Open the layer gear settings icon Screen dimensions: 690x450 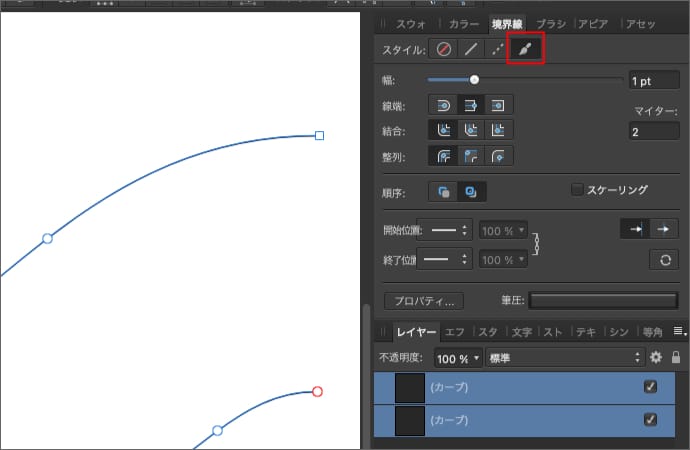tap(657, 357)
